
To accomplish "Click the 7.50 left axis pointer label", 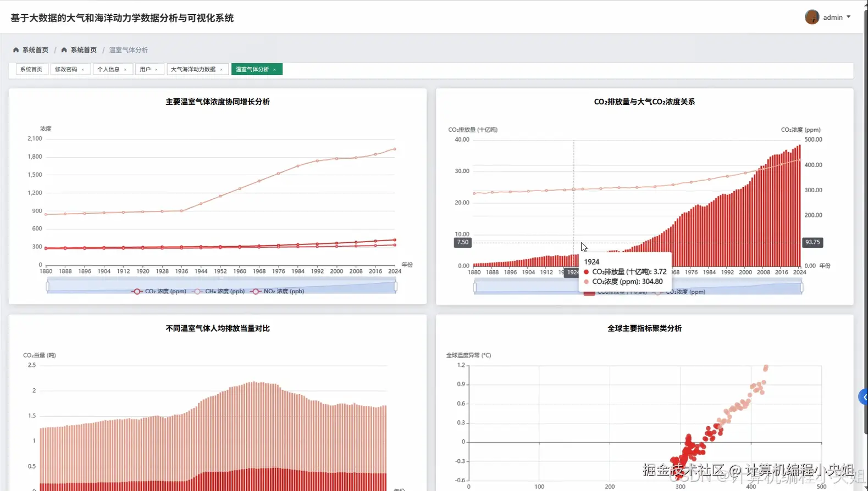I will (463, 242).
